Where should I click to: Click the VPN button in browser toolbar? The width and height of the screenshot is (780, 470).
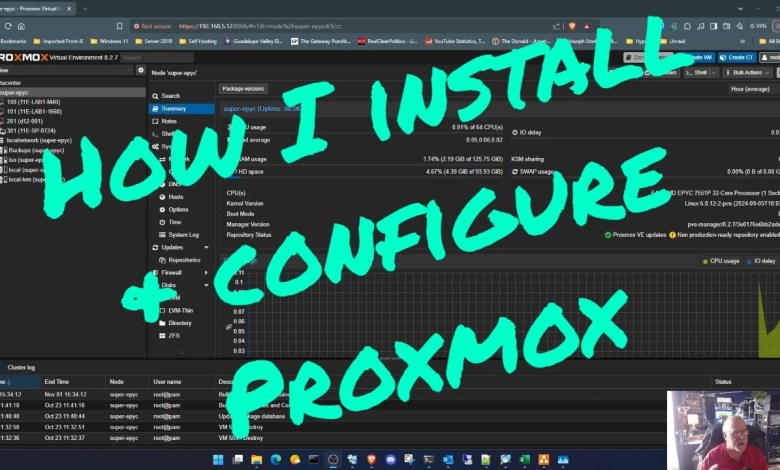(x=758, y=26)
